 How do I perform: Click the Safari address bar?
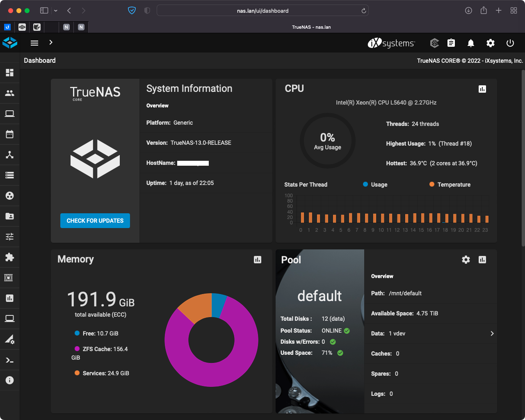262,11
